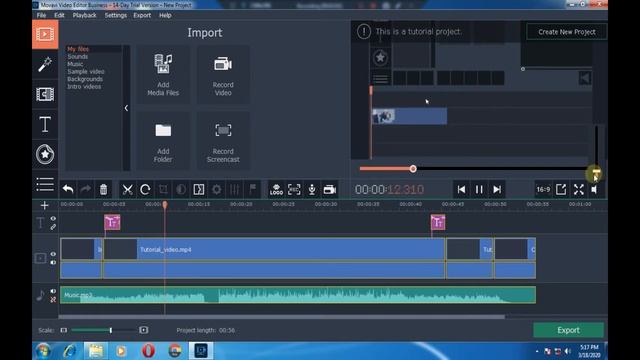Open the Edit menu
This screenshot has height=360, width=640.
pos(59,15)
